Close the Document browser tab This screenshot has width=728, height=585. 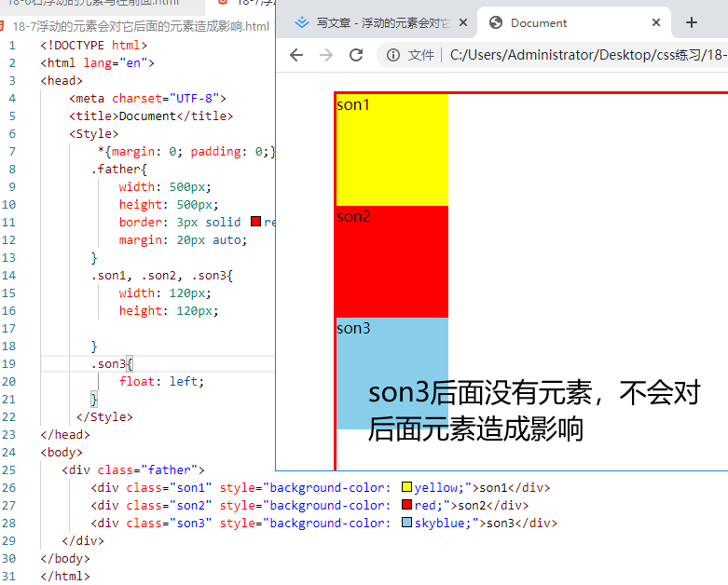pos(656,22)
